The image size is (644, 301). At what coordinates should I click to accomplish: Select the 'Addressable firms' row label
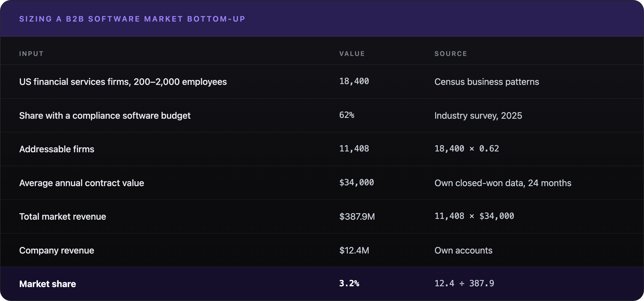point(57,149)
